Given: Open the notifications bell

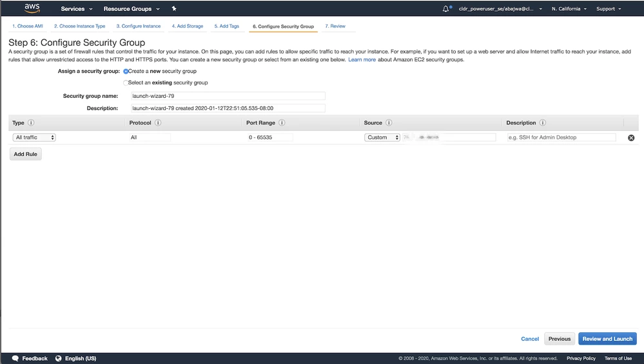Looking at the screenshot, I should (446, 8).
